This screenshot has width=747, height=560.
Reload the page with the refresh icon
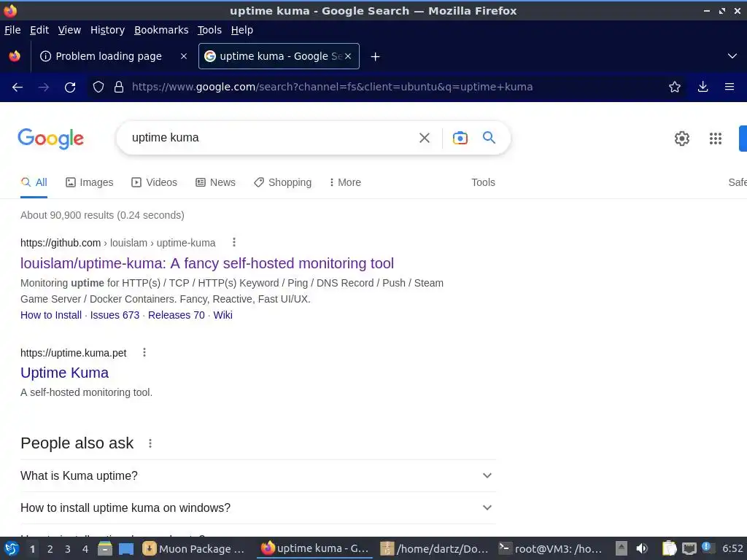pyautogui.click(x=70, y=87)
